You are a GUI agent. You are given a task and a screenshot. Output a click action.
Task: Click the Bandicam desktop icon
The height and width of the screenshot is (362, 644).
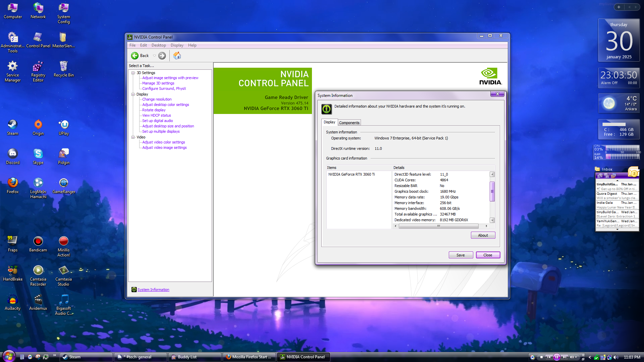point(38,244)
